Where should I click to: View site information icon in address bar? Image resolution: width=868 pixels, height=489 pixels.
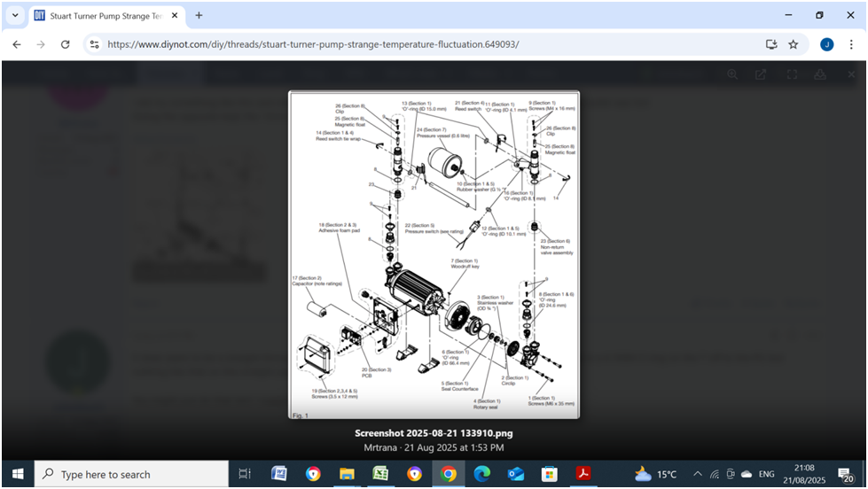(x=95, y=44)
